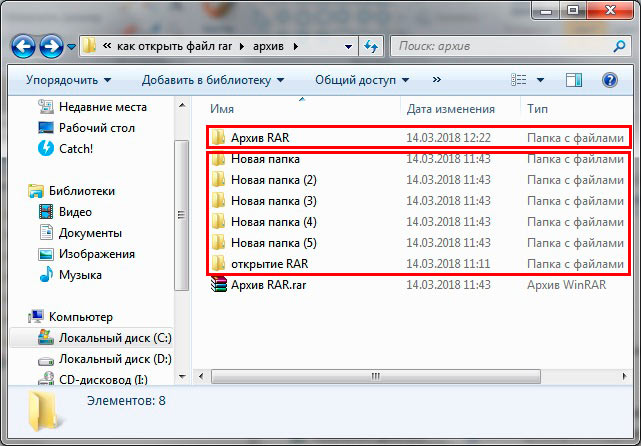Select 'Новая папка' folder icon without number
This screenshot has height=446, width=641.
[x=218, y=159]
